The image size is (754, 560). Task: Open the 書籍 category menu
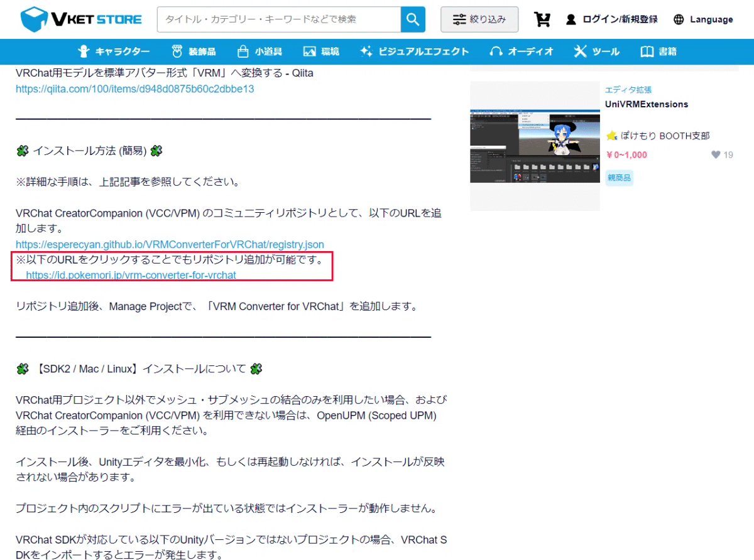(658, 51)
